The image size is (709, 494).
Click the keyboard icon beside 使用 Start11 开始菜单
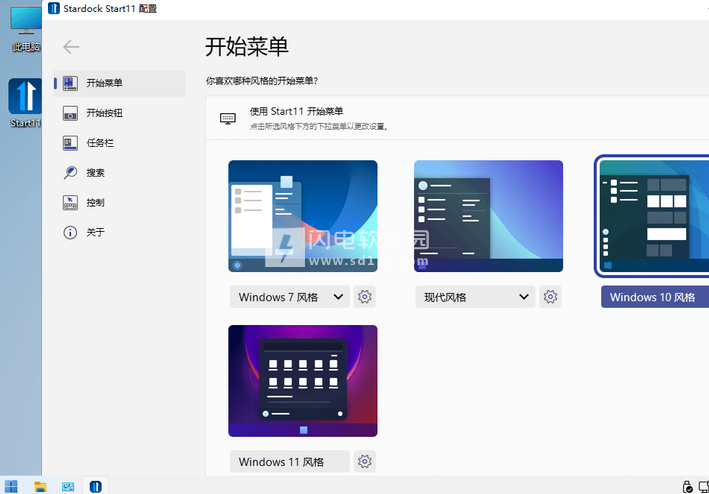pos(228,118)
